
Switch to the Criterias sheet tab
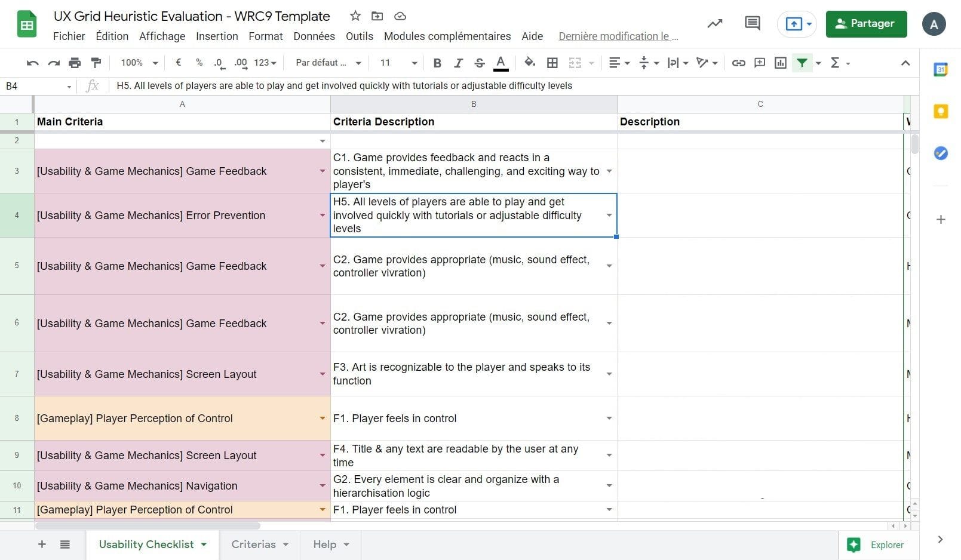coord(253,544)
